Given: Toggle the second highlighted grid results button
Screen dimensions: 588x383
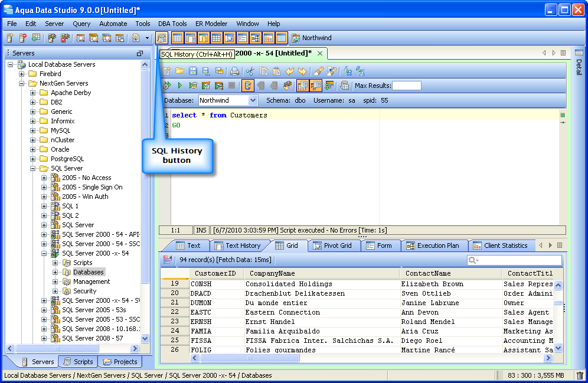Looking at the screenshot, I should coord(316,86).
